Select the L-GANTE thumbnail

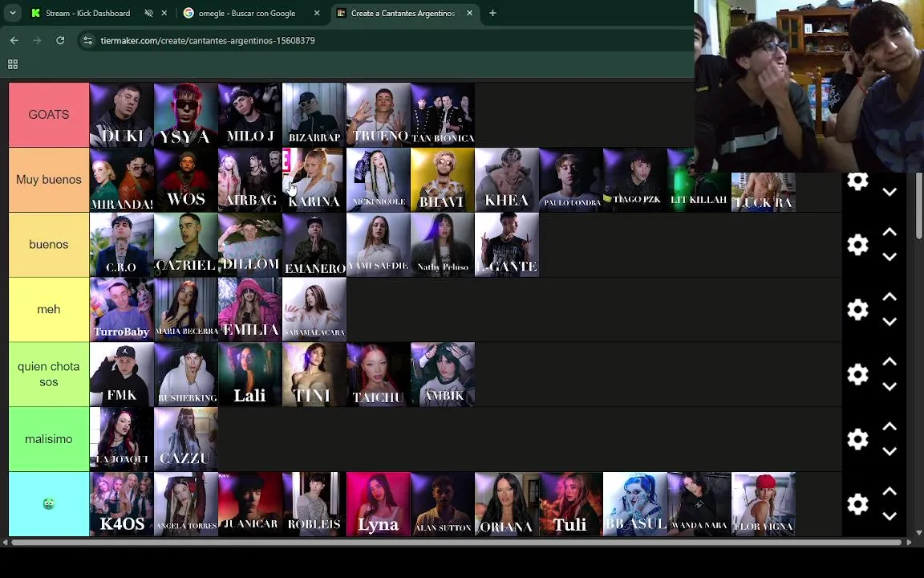(x=507, y=244)
